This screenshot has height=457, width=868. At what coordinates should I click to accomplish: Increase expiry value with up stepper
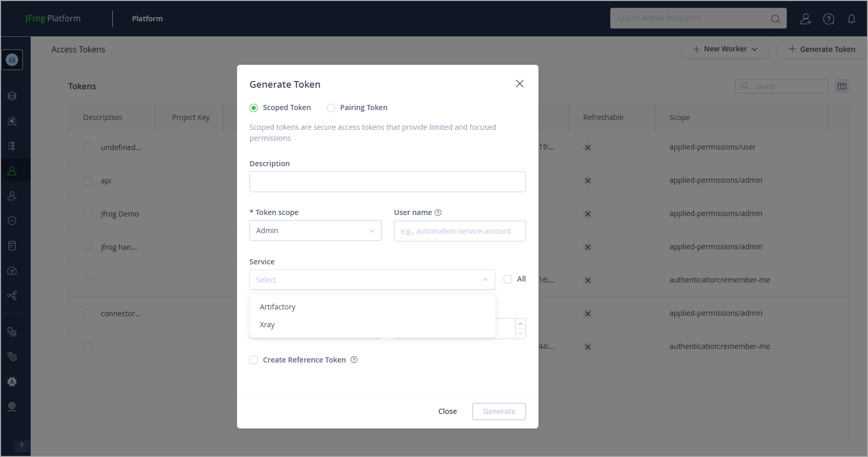520,324
